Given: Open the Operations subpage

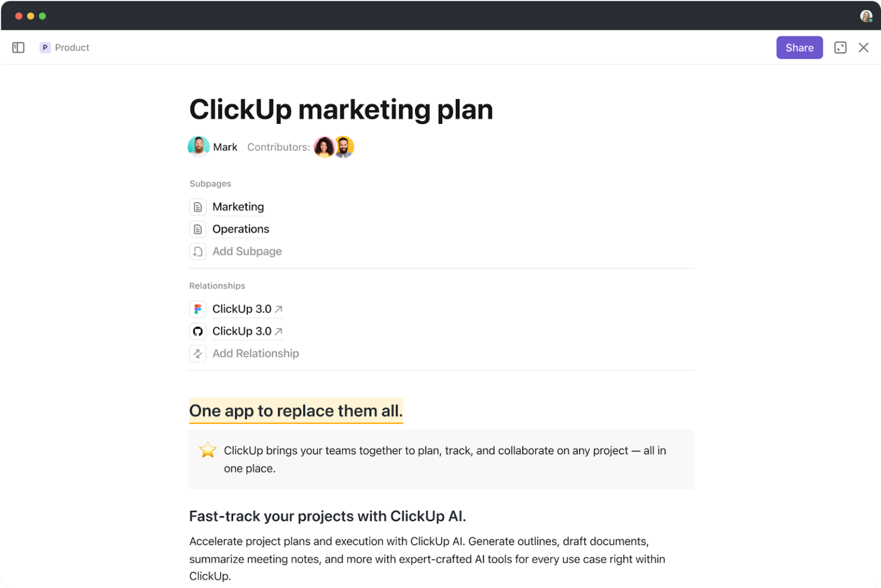Looking at the screenshot, I should [241, 229].
